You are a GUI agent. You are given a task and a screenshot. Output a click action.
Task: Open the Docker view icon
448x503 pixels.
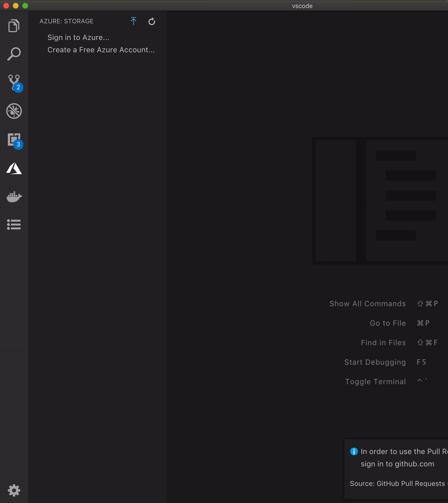[14, 197]
